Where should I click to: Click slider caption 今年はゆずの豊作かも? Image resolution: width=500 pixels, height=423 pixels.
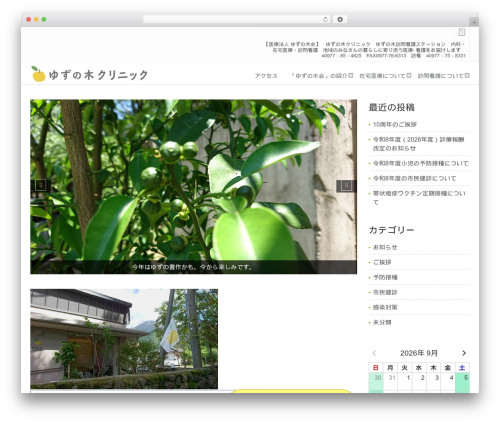tap(192, 267)
